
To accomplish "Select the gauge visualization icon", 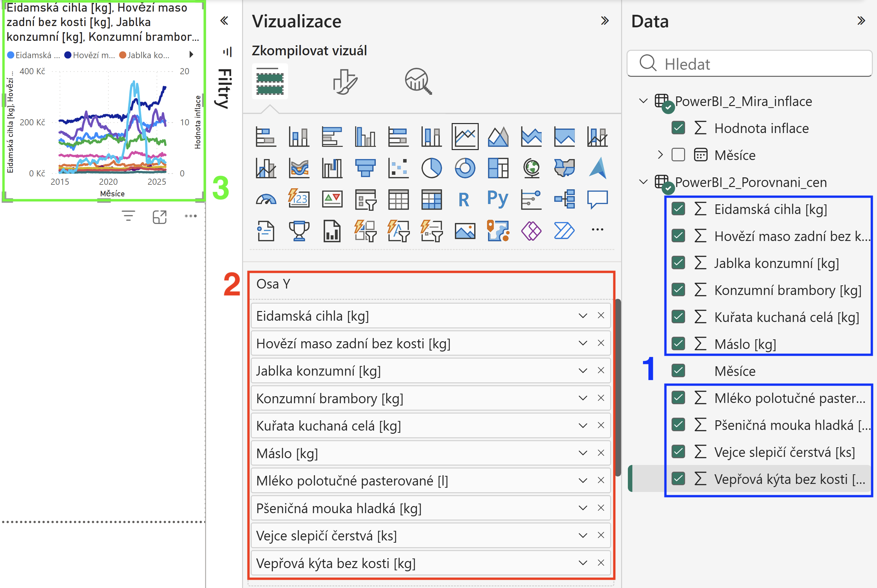I will coord(266,199).
